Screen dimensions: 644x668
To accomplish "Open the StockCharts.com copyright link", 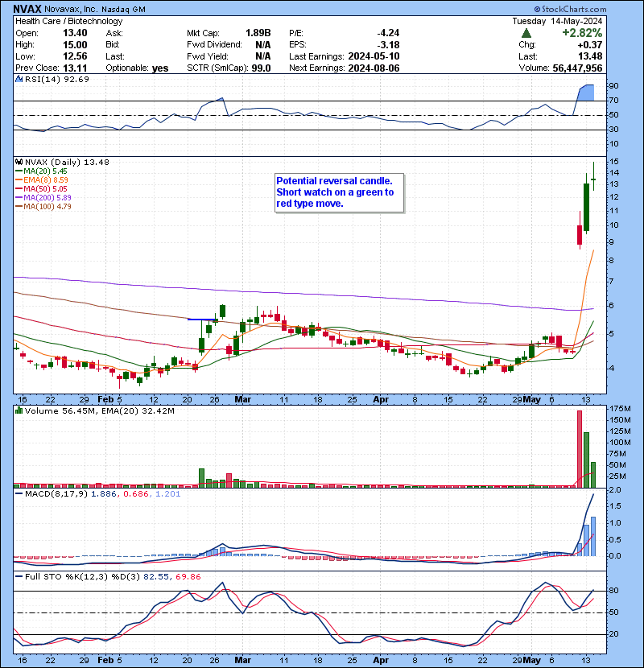I will (598, 8).
